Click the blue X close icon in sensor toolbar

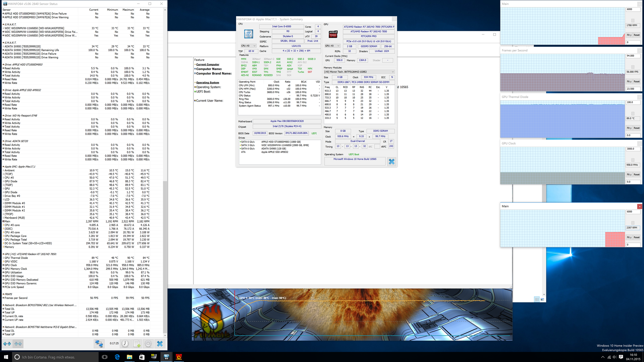(x=160, y=344)
